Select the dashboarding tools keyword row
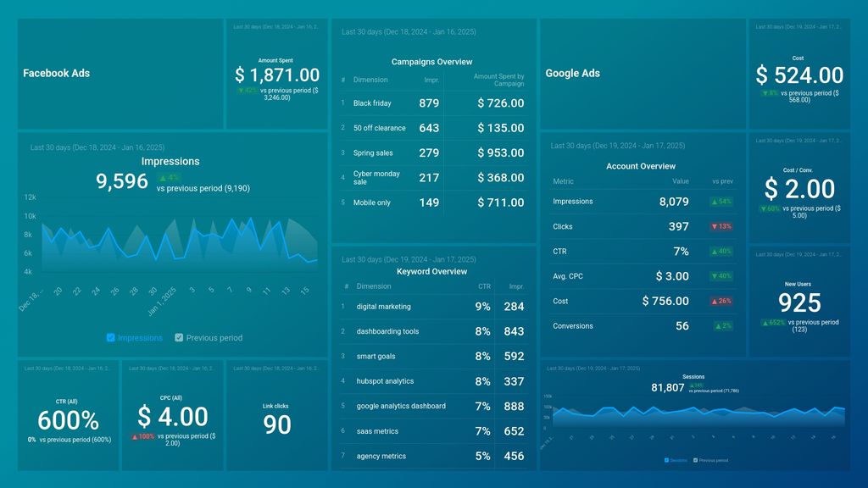This screenshot has width=868, height=488. point(432,331)
